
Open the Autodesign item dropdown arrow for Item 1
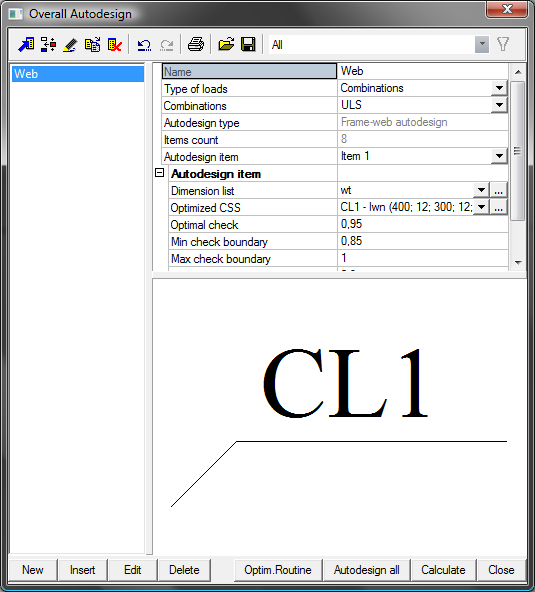tap(499, 156)
